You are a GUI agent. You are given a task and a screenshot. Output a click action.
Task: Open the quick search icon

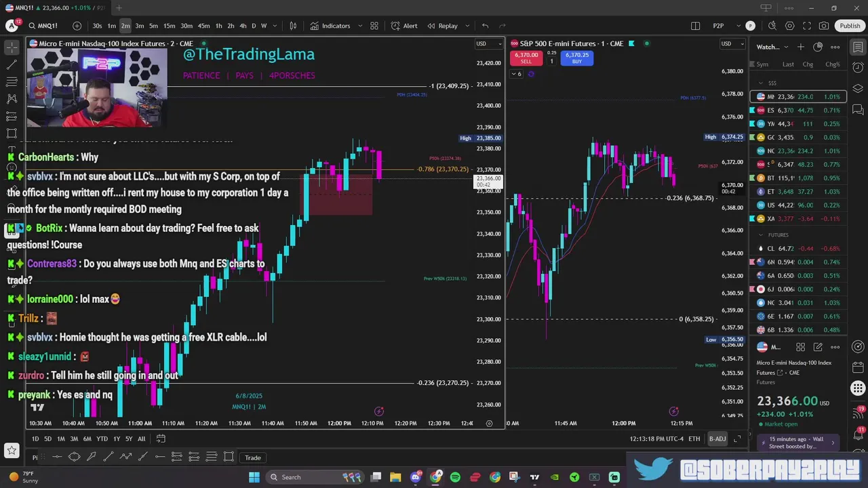tap(772, 26)
